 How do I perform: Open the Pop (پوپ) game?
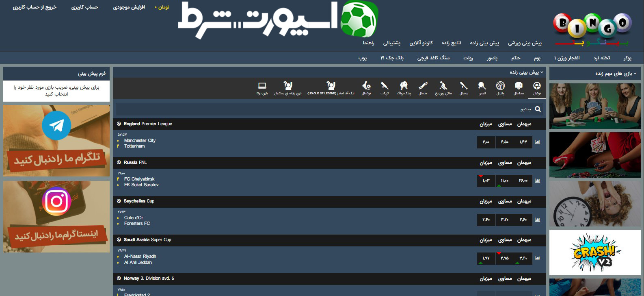coord(363,58)
